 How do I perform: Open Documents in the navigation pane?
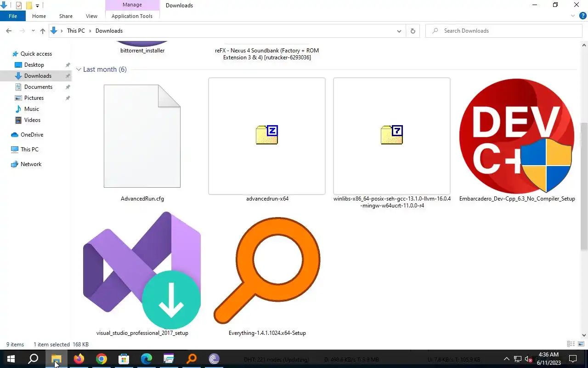[x=38, y=87]
